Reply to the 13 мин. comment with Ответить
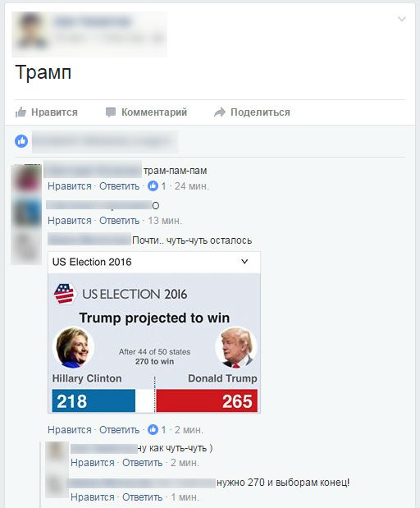 (x=119, y=220)
